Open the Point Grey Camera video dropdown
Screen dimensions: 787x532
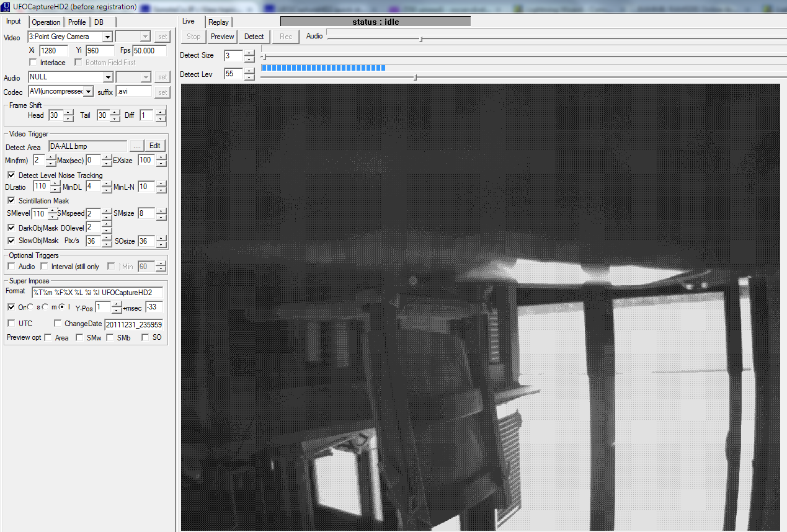tap(106, 36)
